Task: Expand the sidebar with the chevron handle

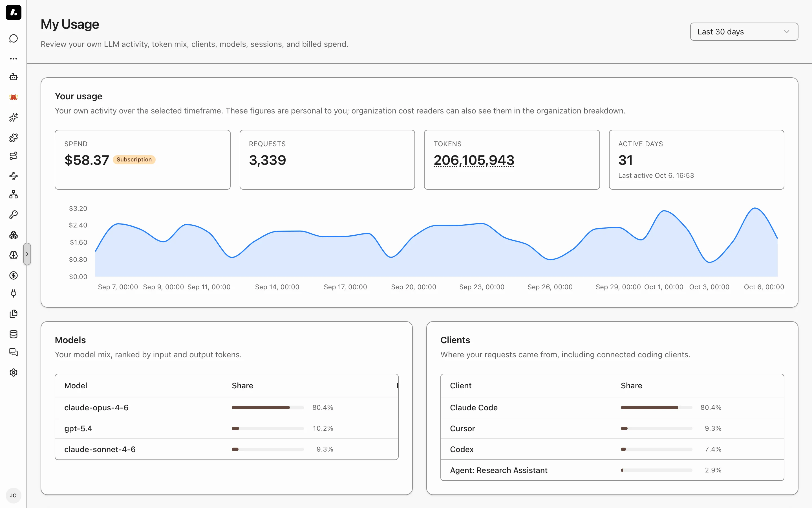Action: pyautogui.click(x=27, y=254)
